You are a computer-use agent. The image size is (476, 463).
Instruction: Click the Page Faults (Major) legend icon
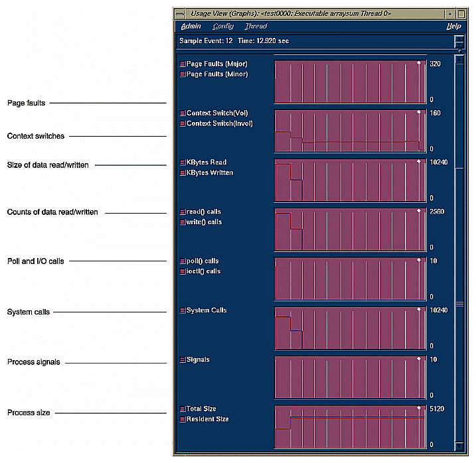click(183, 64)
